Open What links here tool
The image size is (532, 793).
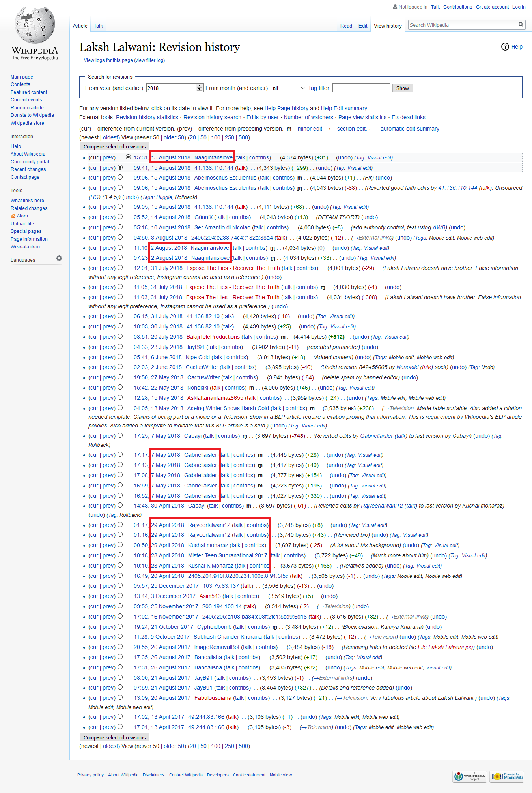point(27,201)
